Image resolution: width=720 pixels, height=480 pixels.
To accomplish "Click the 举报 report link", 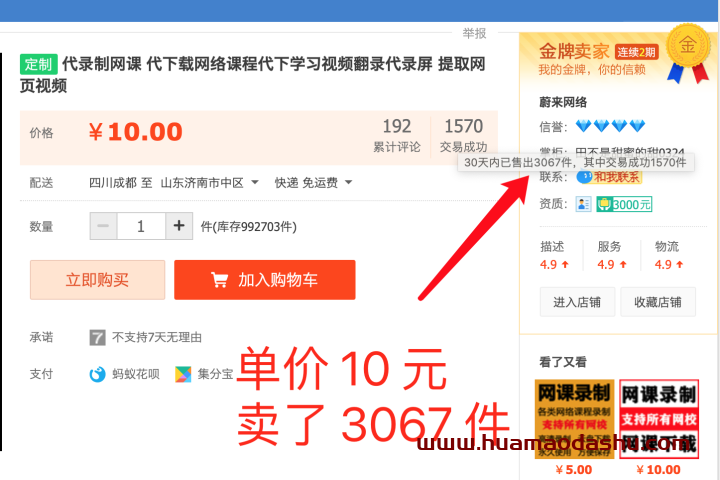I will pos(474,33).
